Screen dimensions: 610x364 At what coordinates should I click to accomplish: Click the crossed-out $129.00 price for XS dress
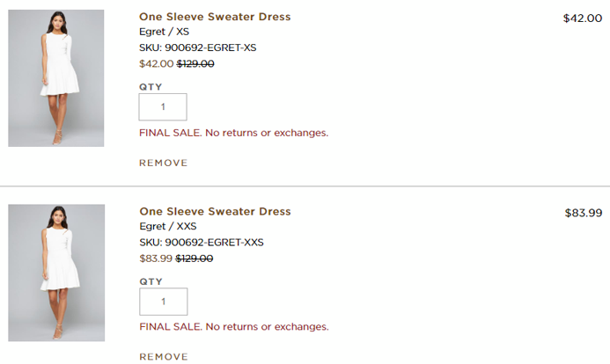195,63
